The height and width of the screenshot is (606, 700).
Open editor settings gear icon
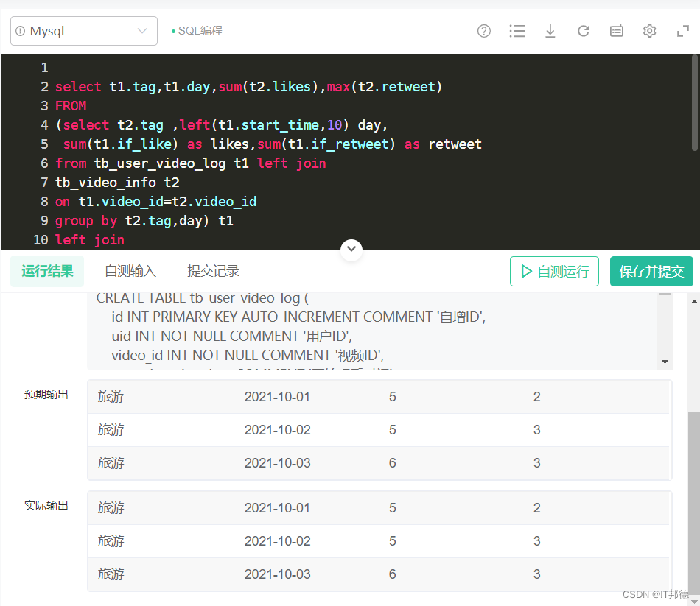click(649, 31)
